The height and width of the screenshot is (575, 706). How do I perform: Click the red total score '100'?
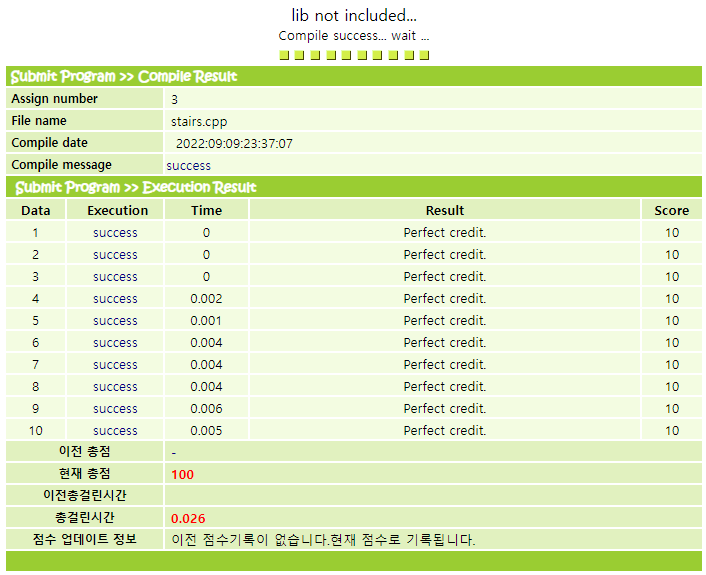tap(182, 475)
